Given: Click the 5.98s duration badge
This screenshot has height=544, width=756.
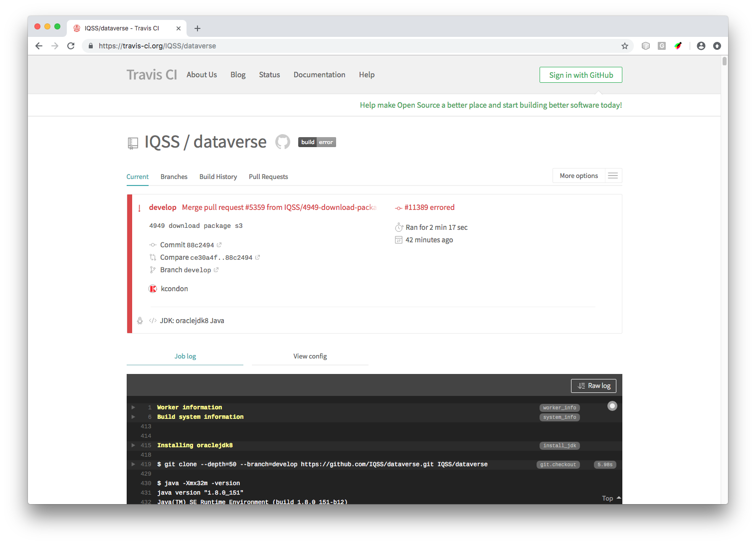Looking at the screenshot, I should (605, 465).
